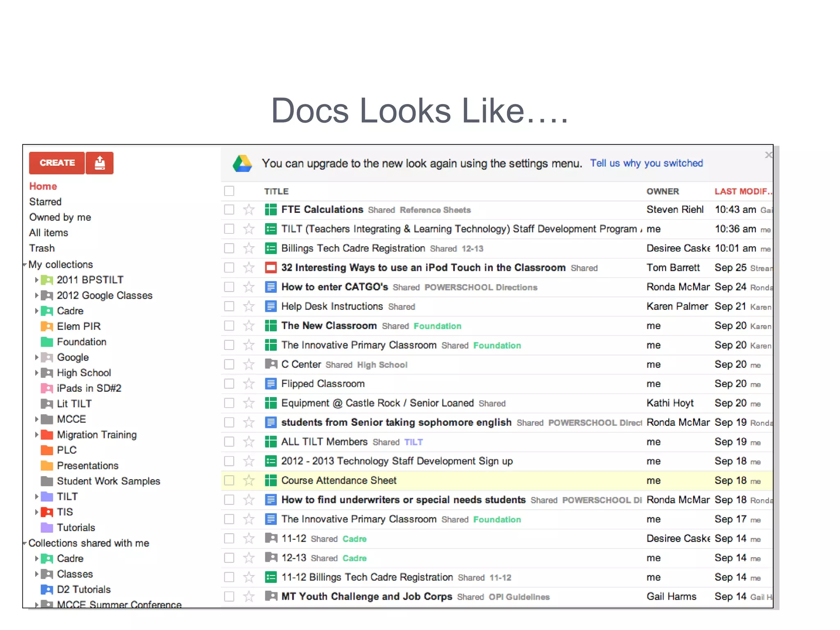Viewport: 840px width, 630px height.
Task: Select the ALL TILT Members checkbox
Action: (x=229, y=442)
